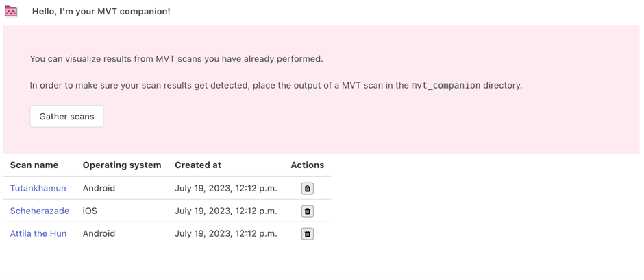This screenshot has width=644, height=280.
Task: Click the mvt_companion directory code text
Action: tap(445, 86)
